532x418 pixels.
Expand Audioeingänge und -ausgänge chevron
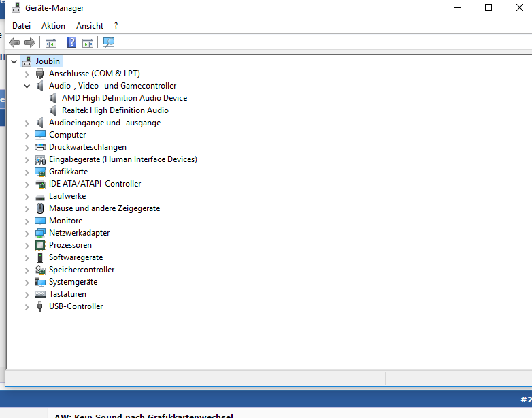(27, 123)
